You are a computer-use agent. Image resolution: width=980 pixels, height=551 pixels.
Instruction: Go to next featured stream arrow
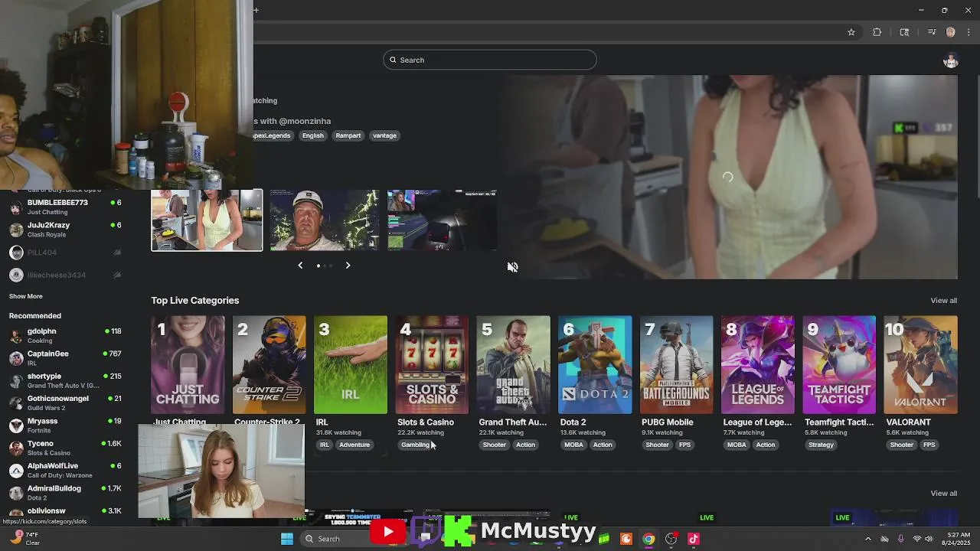pyautogui.click(x=348, y=266)
